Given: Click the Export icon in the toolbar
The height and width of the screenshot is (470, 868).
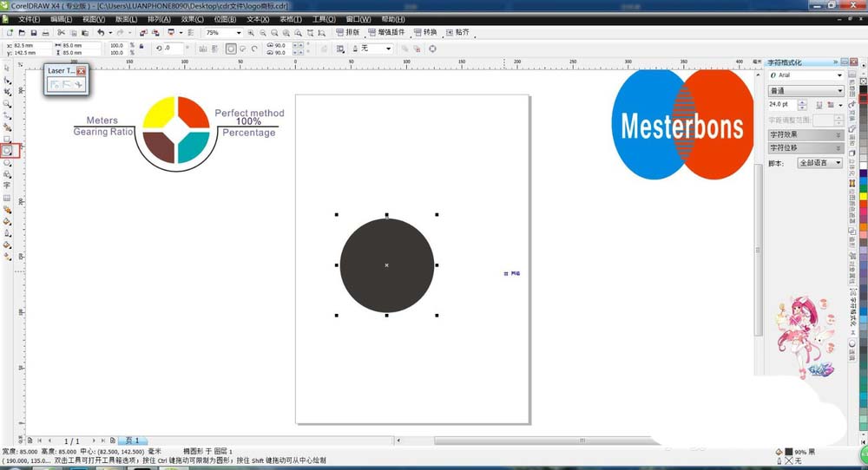Looking at the screenshot, I should click(x=155, y=33).
